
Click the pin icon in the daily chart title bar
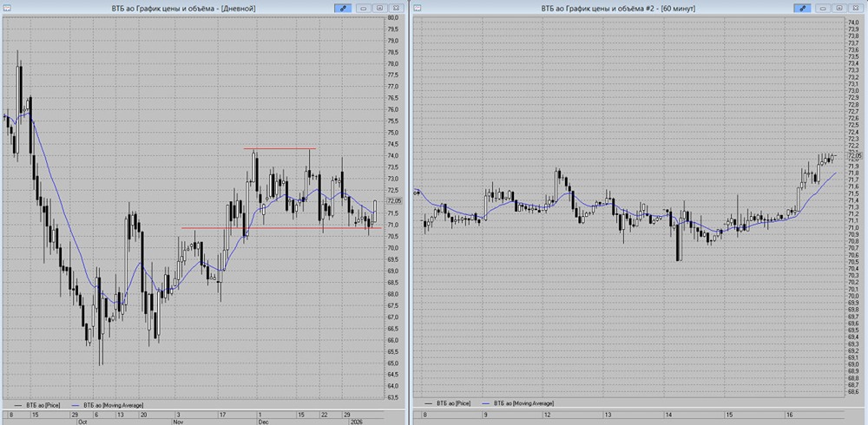click(343, 9)
